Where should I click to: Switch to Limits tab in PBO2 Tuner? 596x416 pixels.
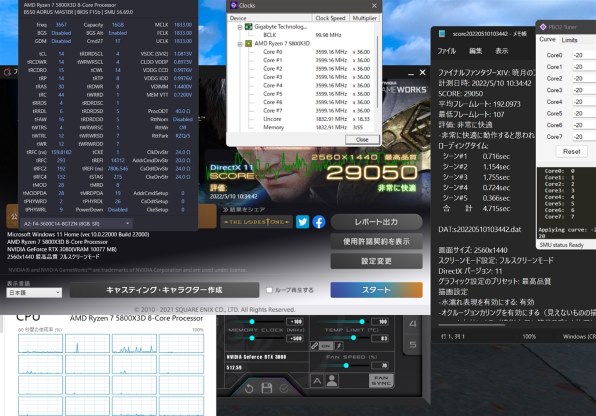(569, 40)
